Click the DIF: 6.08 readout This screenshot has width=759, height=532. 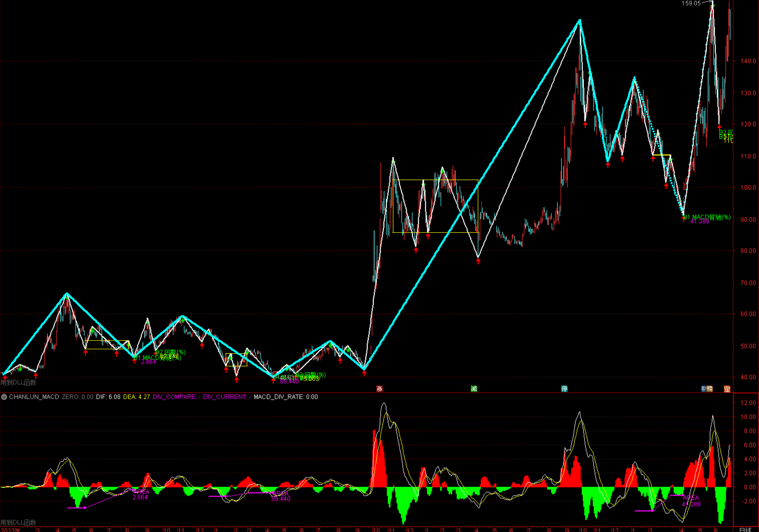tap(108, 397)
